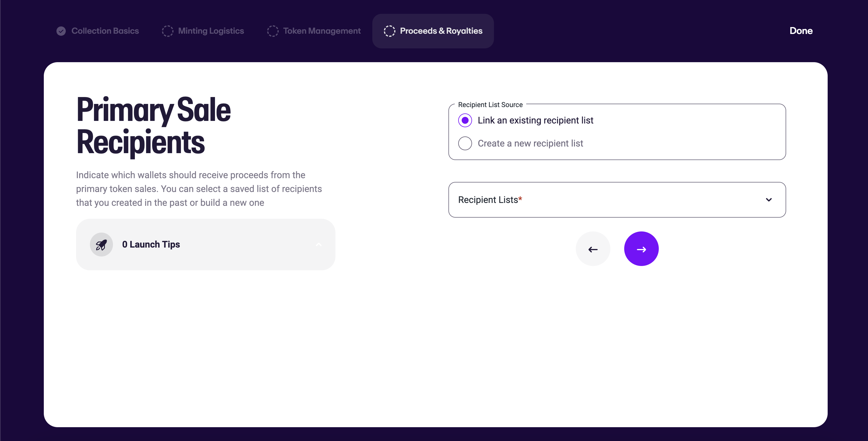The width and height of the screenshot is (868, 441).
Task: Collapse the Launch Tips chevron
Action: pos(319,245)
